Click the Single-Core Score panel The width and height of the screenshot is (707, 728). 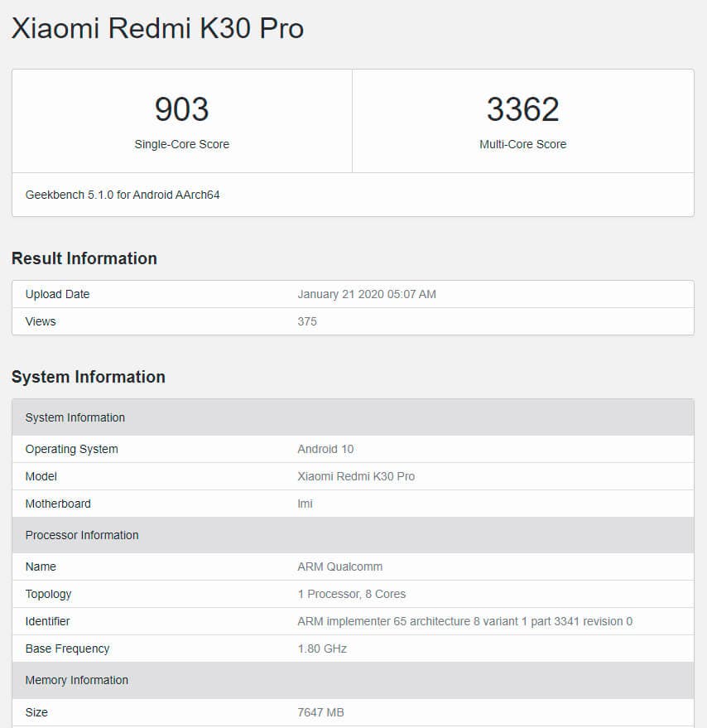tap(181, 120)
